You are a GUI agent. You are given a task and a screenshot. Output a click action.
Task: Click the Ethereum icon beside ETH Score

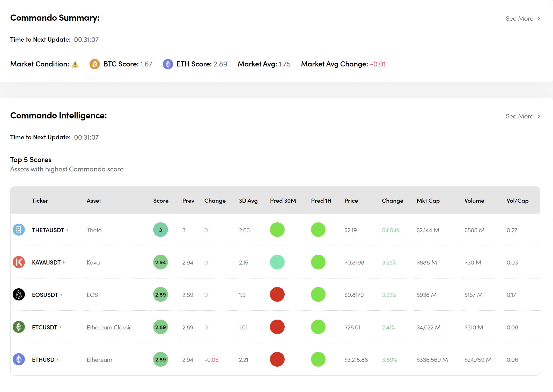click(168, 64)
